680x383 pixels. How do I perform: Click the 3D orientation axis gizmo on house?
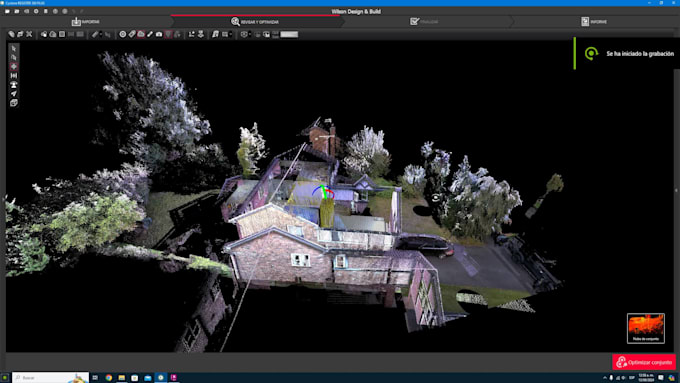(x=324, y=192)
